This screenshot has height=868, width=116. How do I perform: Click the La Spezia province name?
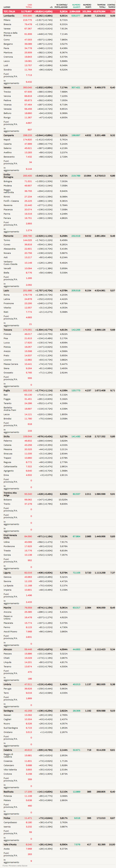click(x=8, y=586)
